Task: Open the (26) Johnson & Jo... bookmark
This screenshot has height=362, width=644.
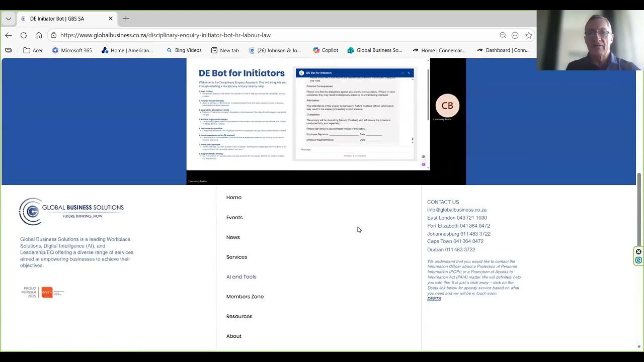Action: pyautogui.click(x=275, y=50)
